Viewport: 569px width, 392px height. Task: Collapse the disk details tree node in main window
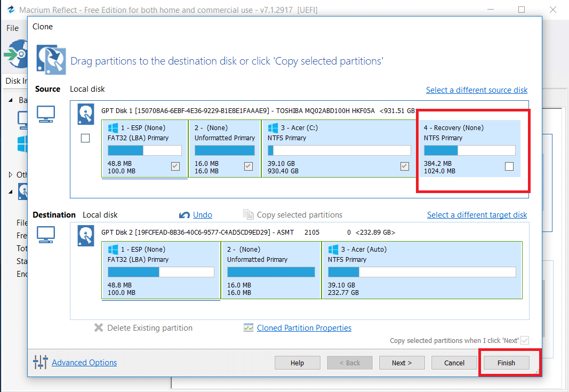click(x=11, y=191)
